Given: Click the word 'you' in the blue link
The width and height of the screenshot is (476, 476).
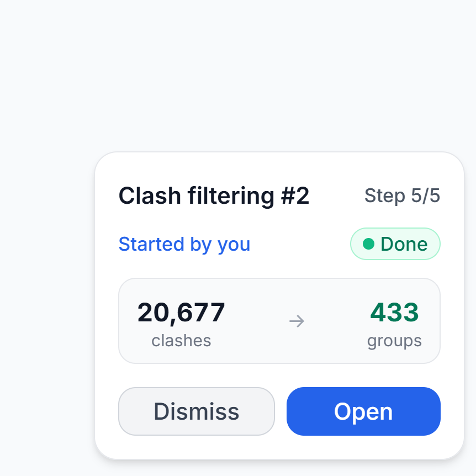Looking at the screenshot, I should click(234, 244).
